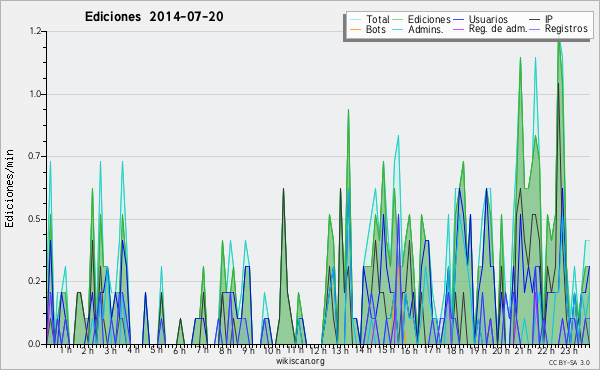Click the '18 h' x-axis label
The height and width of the screenshot is (370, 600).
(x=455, y=351)
